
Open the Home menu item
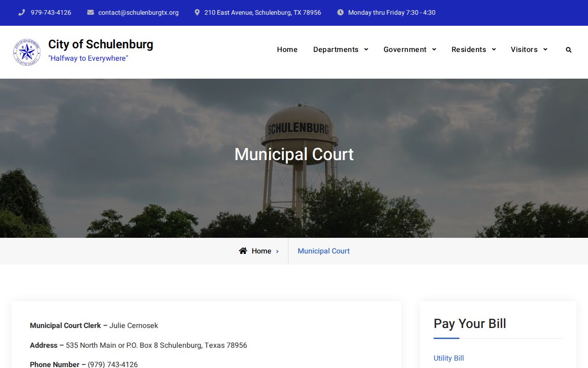pos(287,49)
